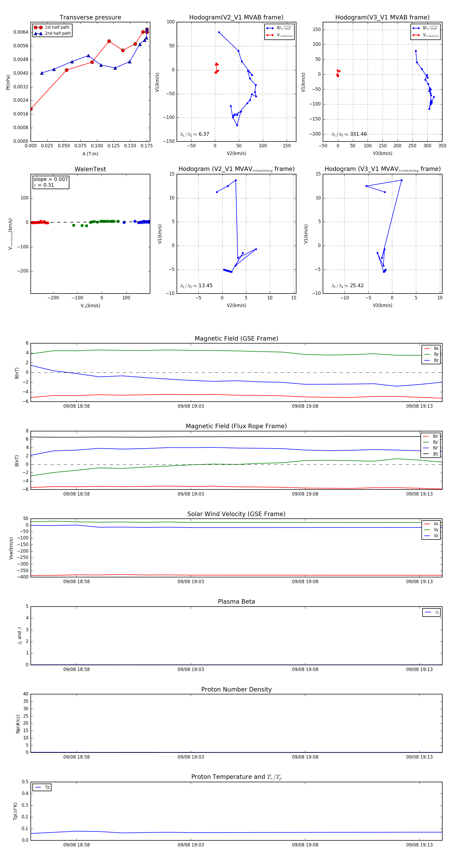Viewport: 473px width, 868px height.
Task: Click the "V_remaining(km/s)" y-axis label of WalenTest
Action: tap(11, 234)
